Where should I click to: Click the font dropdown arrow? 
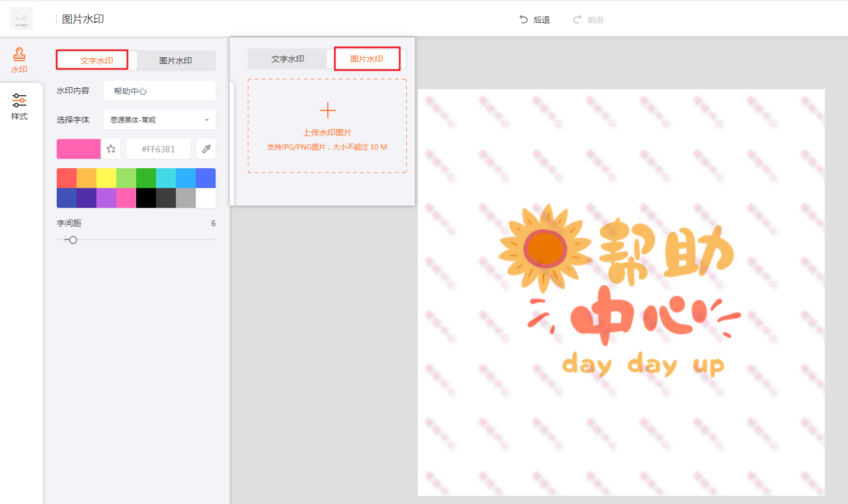(207, 120)
